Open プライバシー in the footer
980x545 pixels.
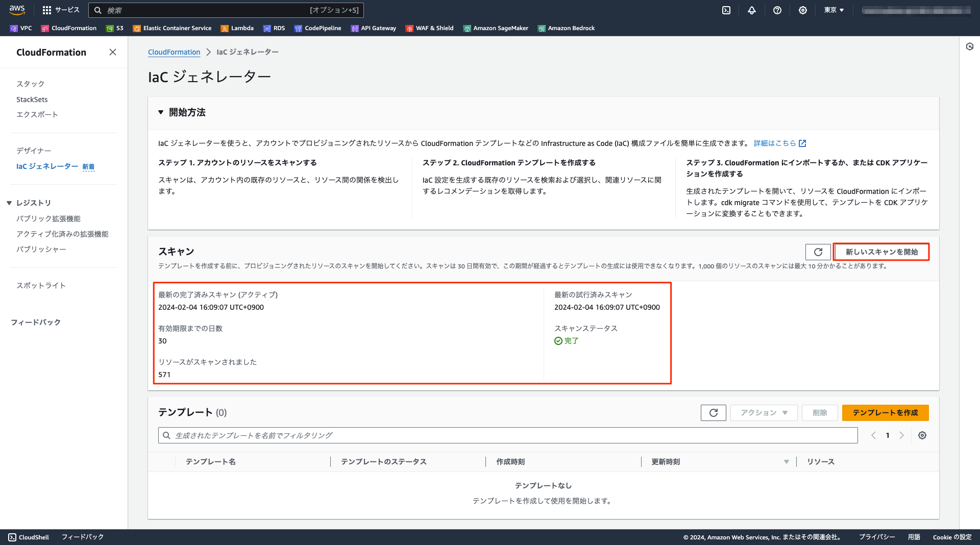[x=876, y=537]
